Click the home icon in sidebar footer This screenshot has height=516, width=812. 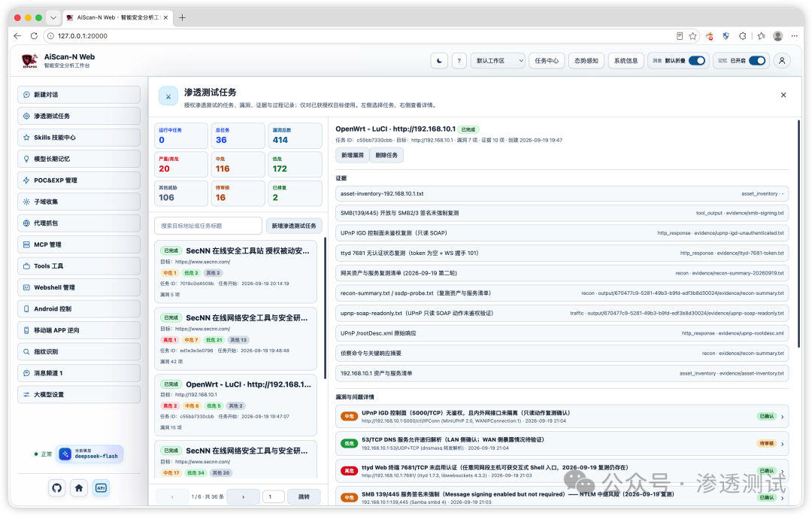point(79,487)
